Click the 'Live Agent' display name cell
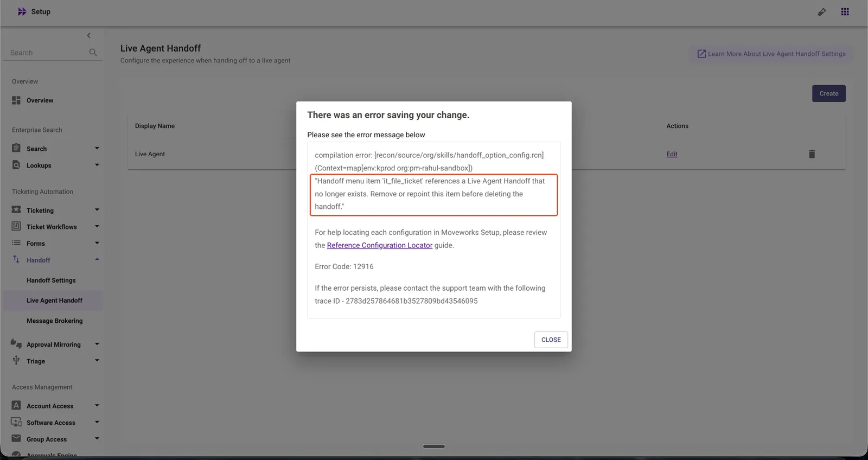Image resolution: width=868 pixels, height=460 pixels. click(150, 154)
